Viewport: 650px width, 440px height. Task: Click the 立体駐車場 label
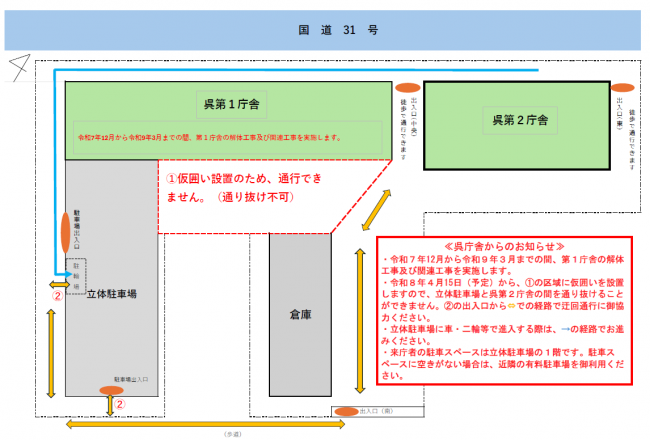[x=110, y=295]
